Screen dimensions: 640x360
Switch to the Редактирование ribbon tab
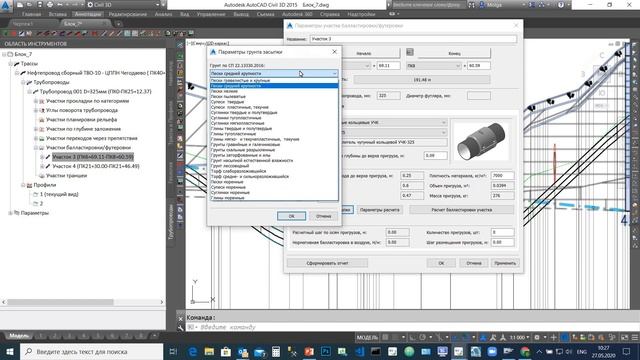[x=128, y=14]
